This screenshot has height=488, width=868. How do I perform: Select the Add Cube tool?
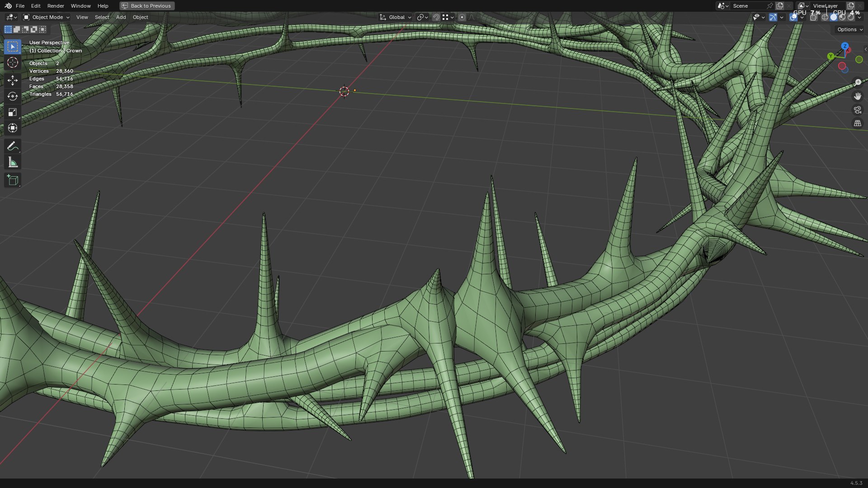coord(13,180)
